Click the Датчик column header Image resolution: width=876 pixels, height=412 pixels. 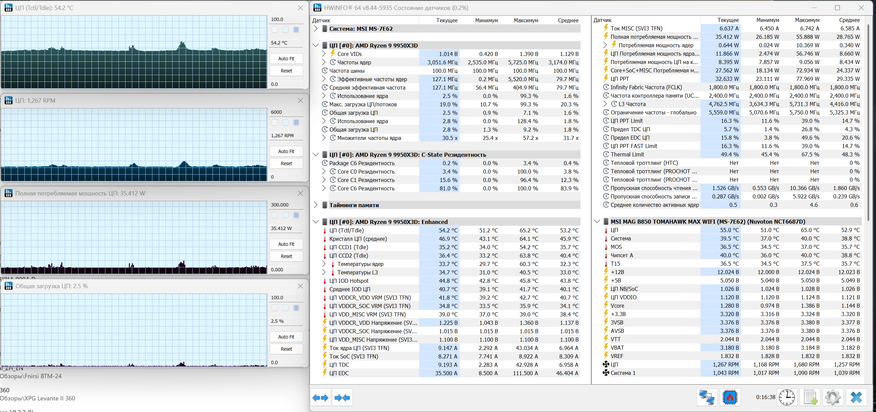click(x=321, y=19)
